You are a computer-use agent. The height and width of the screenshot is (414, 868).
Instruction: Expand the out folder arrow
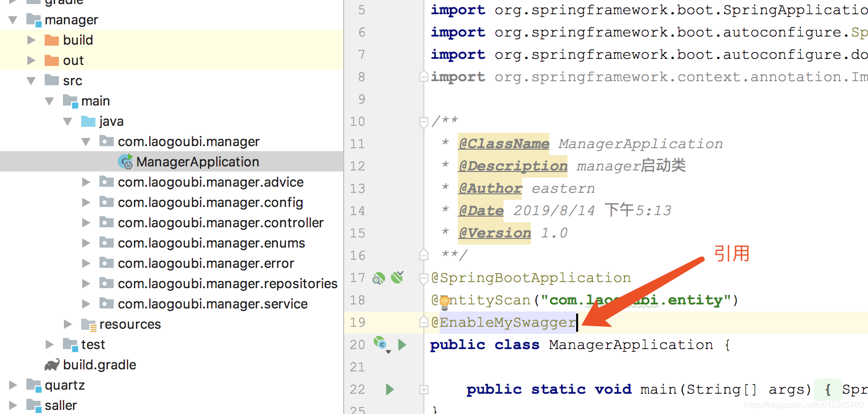point(31,60)
